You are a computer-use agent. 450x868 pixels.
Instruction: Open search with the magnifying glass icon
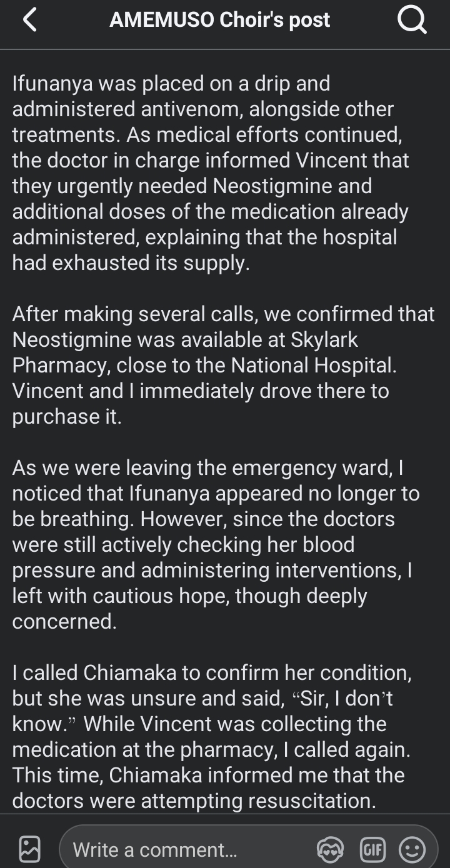tap(412, 20)
